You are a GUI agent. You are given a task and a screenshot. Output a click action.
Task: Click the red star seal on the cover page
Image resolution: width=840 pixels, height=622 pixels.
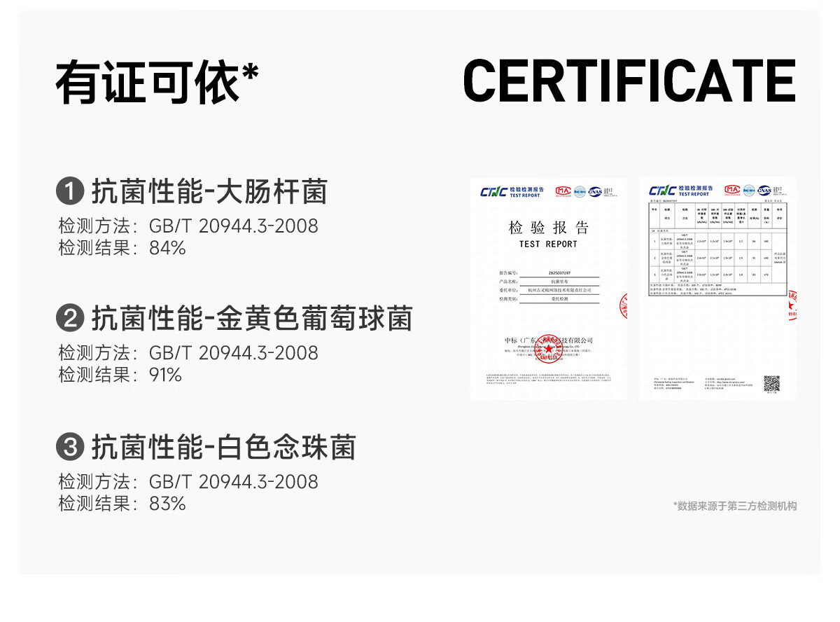pyautogui.click(x=547, y=349)
